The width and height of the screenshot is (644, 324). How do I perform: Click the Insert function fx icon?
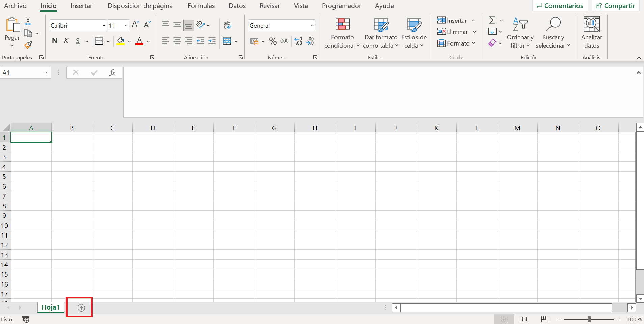[112, 72]
